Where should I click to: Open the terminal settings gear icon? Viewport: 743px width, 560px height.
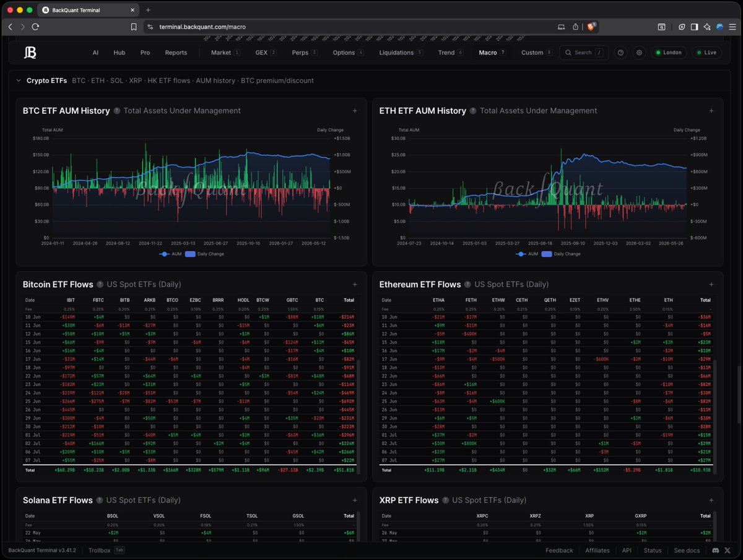(x=640, y=53)
